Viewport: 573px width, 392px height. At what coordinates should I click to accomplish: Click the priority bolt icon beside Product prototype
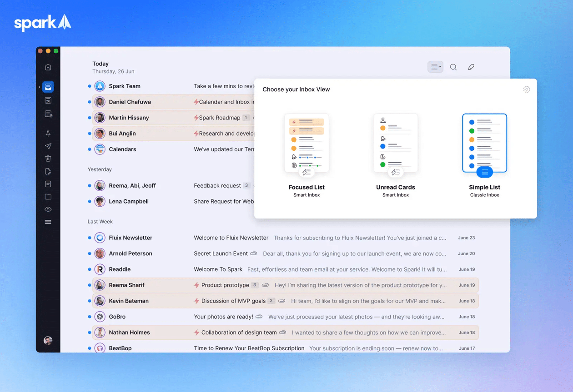click(196, 285)
